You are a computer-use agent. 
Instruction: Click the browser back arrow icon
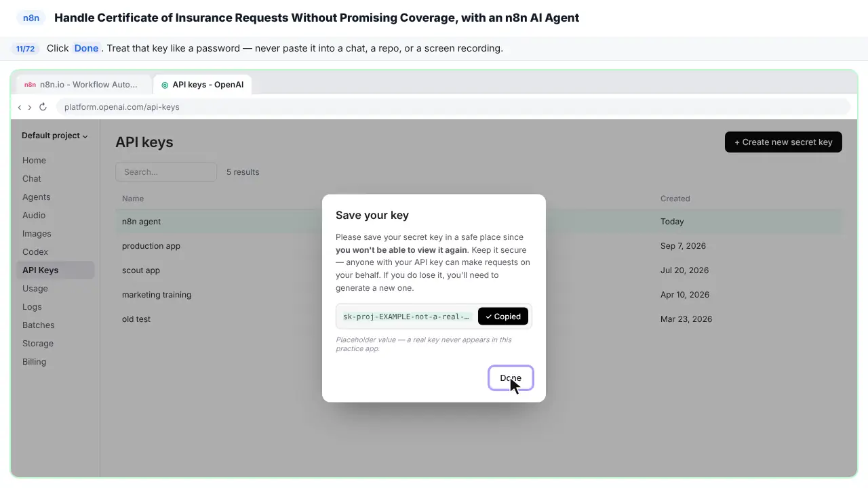(20, 107)
